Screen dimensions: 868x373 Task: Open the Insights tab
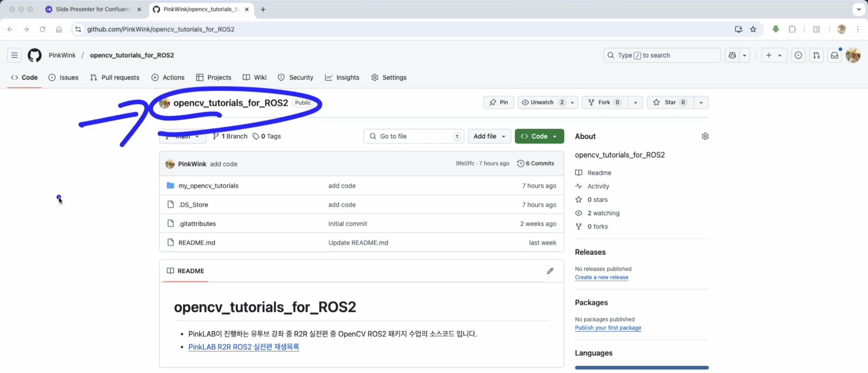point(342,77)
